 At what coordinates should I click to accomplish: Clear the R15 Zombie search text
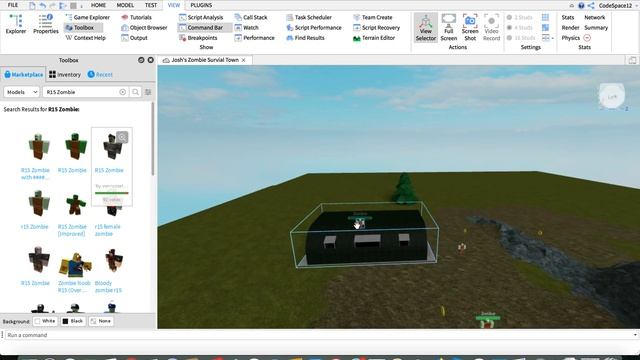point(122,92)
